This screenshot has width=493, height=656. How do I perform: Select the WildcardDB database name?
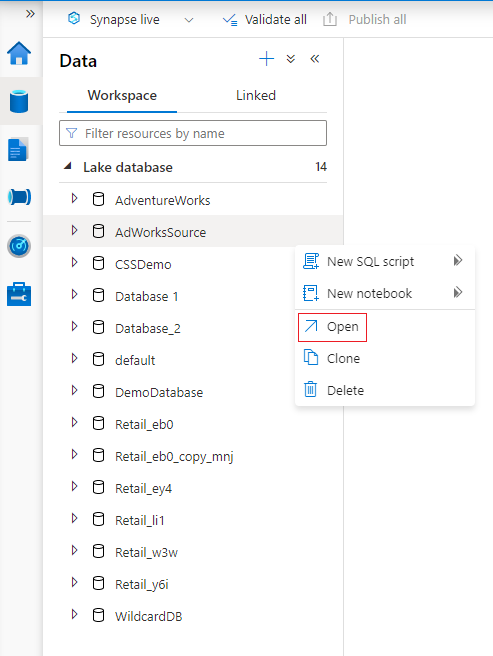tap(149, 616)
